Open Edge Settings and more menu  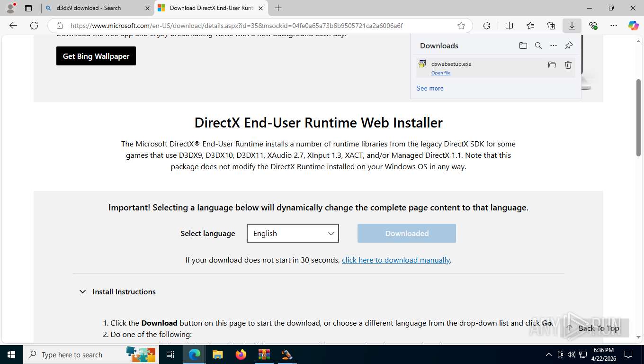(x=614, y=26)
